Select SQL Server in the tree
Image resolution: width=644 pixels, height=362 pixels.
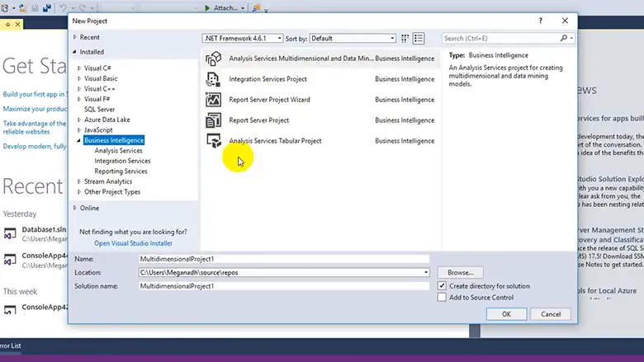point(99,109)
